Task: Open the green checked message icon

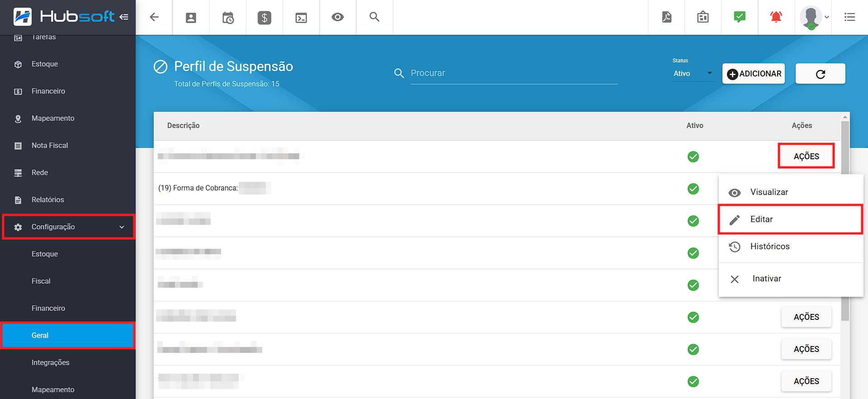Action: [x=740, y=17]
